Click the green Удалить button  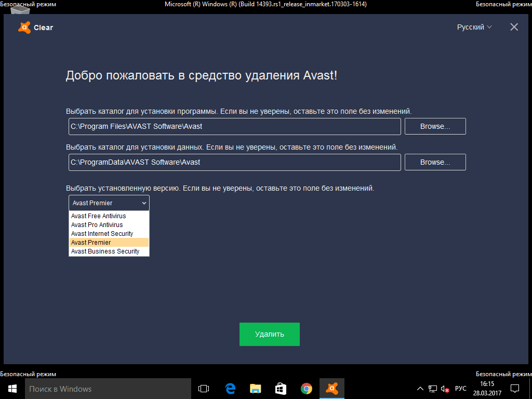[x=270, y=334]
